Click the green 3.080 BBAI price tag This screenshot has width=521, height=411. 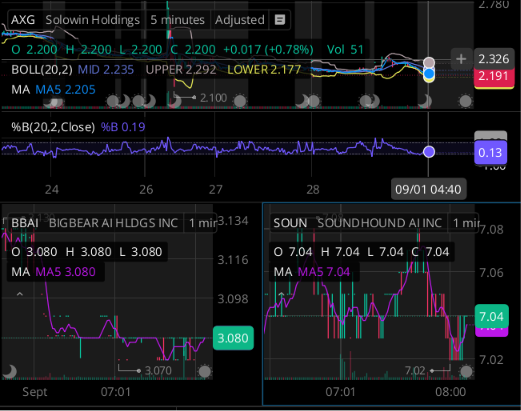tap(233, 338)
